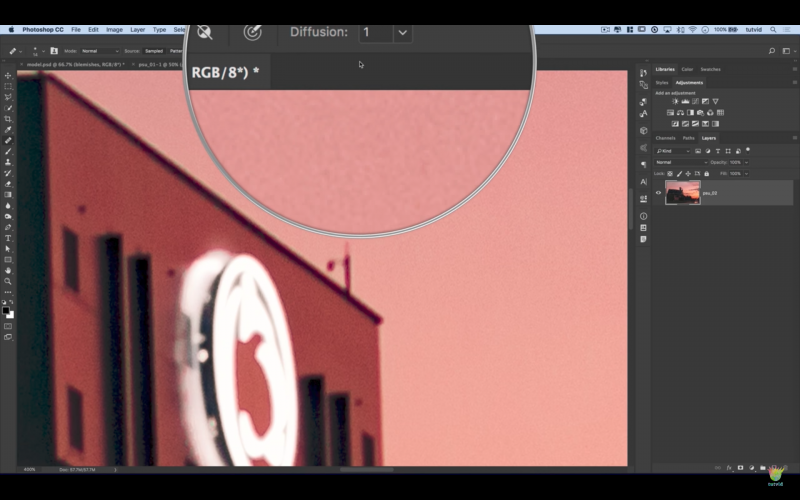This screenshot has height=500, width=800.
Task: Select the Crop tool
Action: coord(8,119)
